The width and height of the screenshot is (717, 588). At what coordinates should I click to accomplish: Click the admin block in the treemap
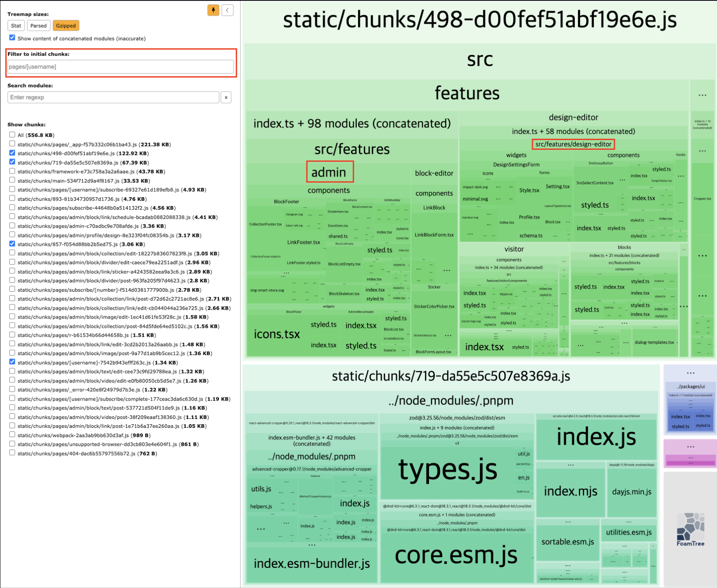[x=329, y=172]
